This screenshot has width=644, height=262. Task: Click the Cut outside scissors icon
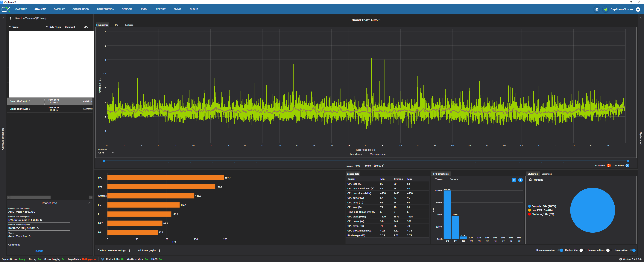coord(609,165)
